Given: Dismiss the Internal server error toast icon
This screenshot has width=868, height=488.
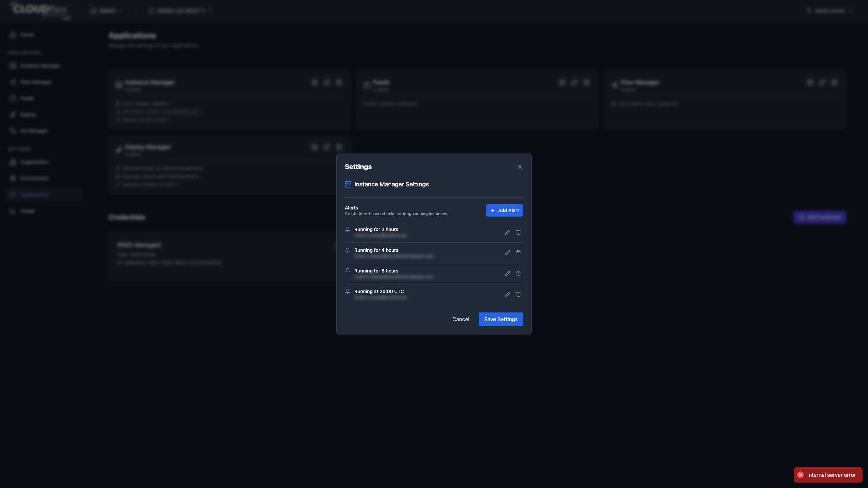Looking at the screenshot, I should [x=801, y=475].
